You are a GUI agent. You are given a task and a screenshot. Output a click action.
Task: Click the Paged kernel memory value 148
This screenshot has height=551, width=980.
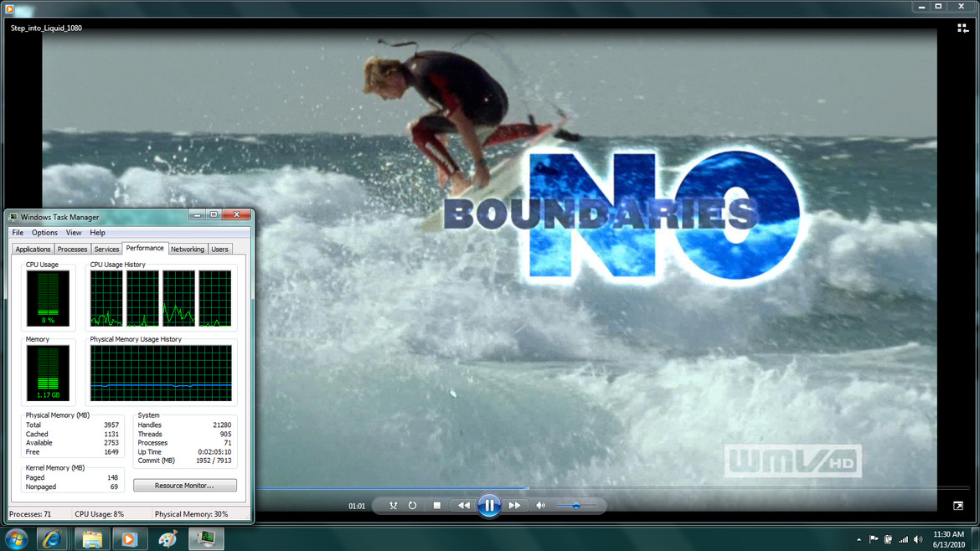[112, 477]
